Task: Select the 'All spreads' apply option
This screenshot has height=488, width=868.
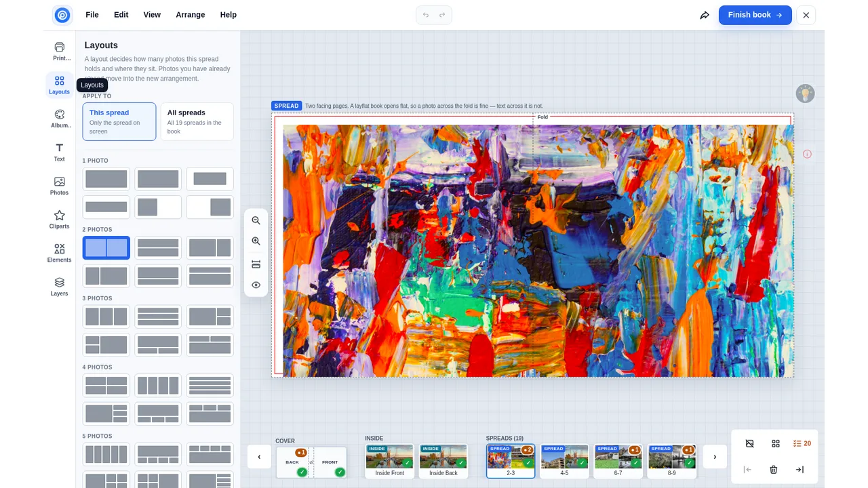Action: point(197,122)
